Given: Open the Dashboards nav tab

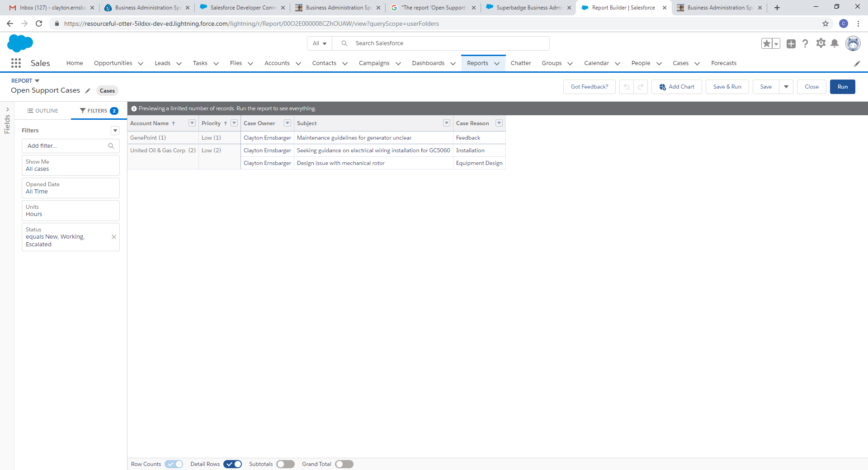Looking at the screenshot, I should [428, 63].
